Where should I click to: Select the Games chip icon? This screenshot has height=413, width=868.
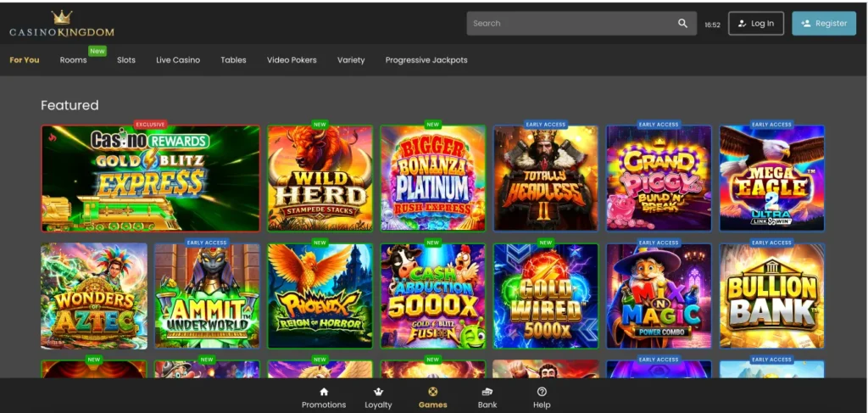tap(433, 392)
